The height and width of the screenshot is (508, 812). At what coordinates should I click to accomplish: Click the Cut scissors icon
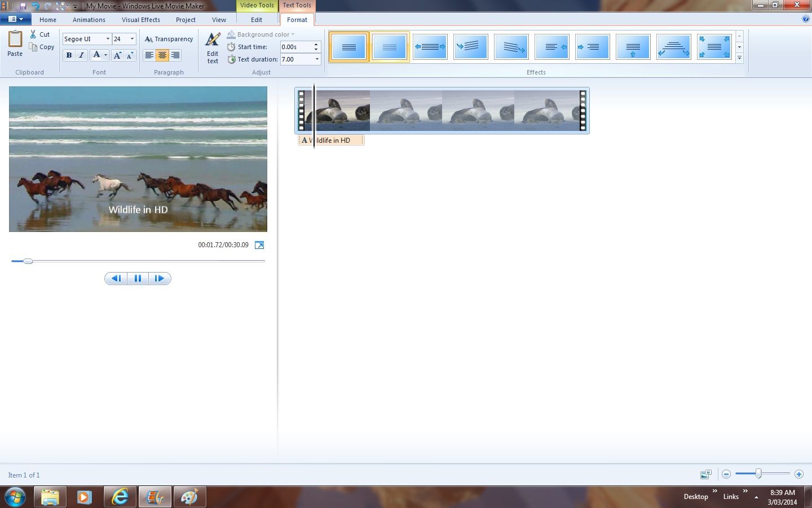33,34
